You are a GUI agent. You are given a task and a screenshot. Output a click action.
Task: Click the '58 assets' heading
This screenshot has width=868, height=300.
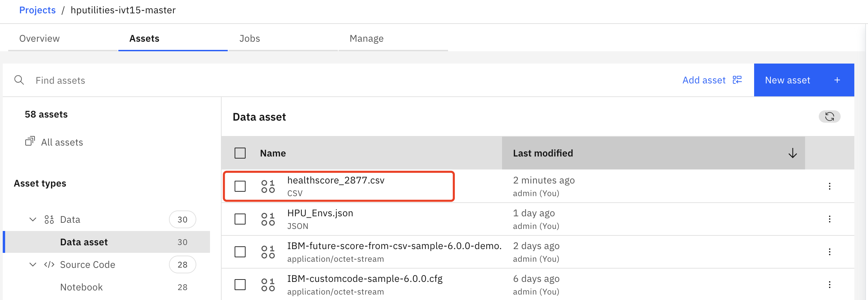pos(46,114)
